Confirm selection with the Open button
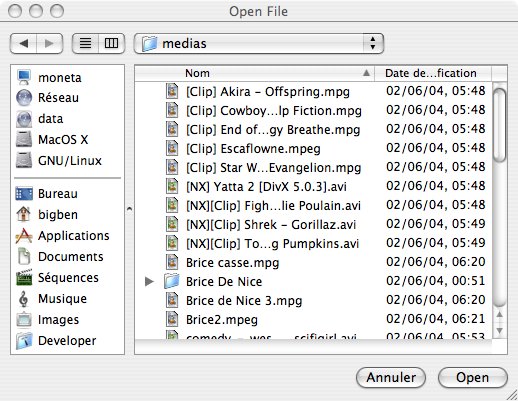Viewport: 518px width, 401px height. pos(473,378)
